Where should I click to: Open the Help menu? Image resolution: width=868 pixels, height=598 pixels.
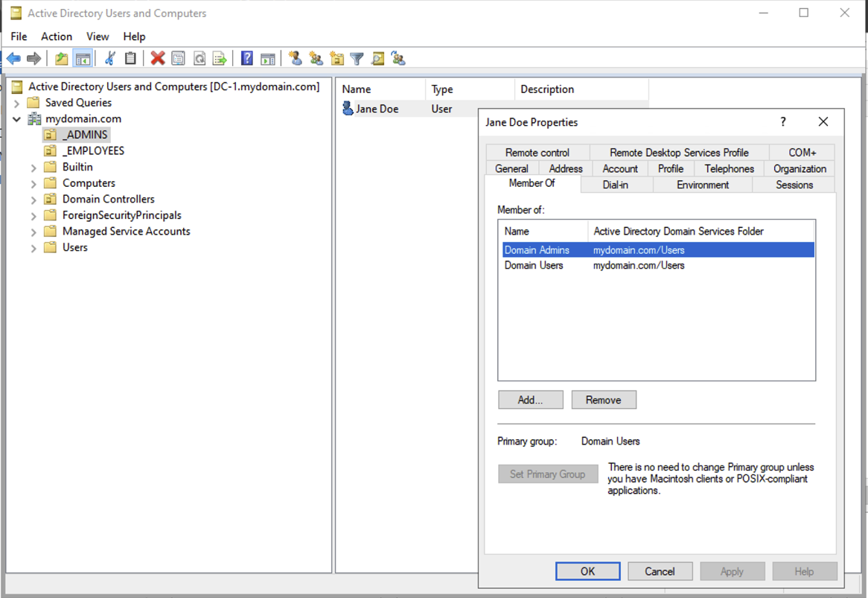click(x=134, y=36)
